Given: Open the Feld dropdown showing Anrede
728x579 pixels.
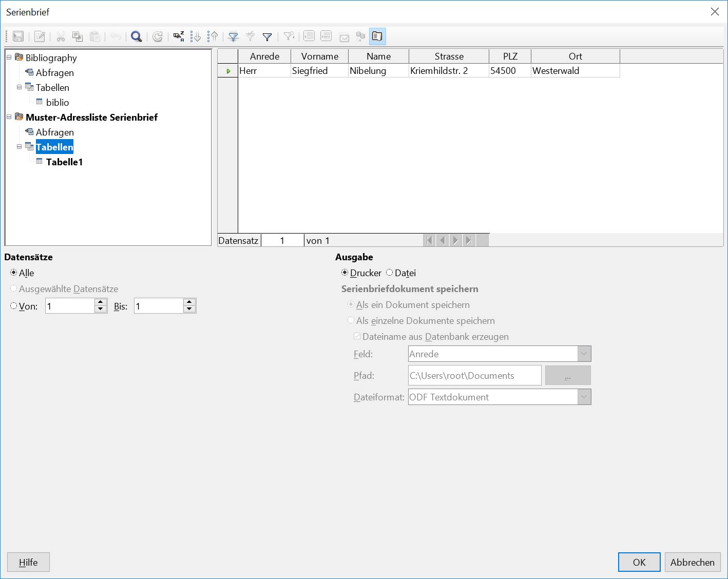Looking at the screenshot, I should [584, 354].
